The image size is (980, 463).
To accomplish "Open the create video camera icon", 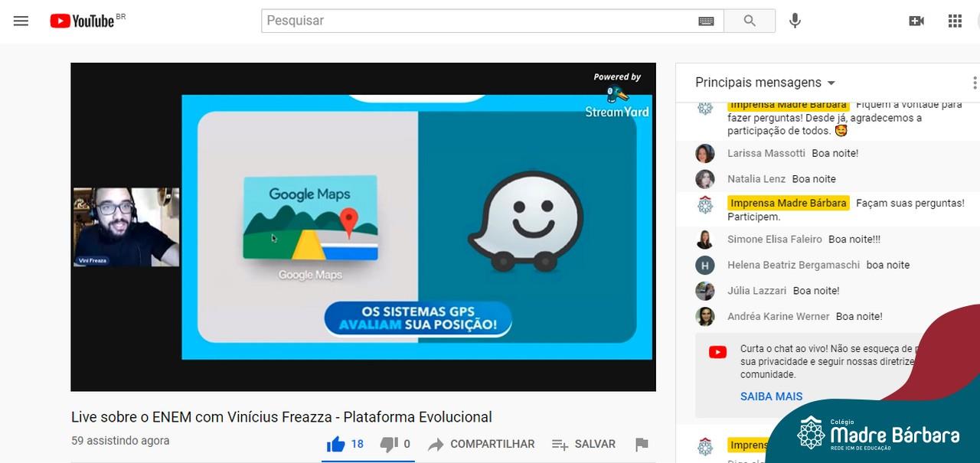I will click(x=916, y=21).
